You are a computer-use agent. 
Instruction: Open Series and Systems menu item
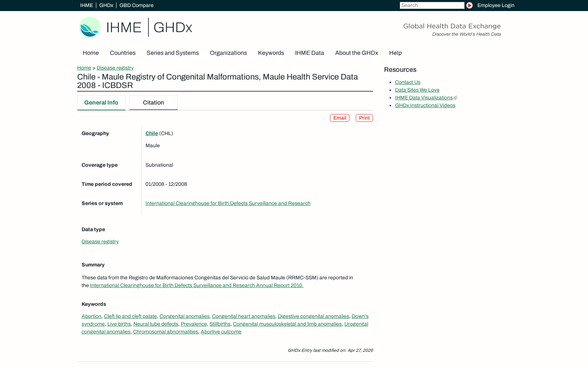(x=173, y=53)
